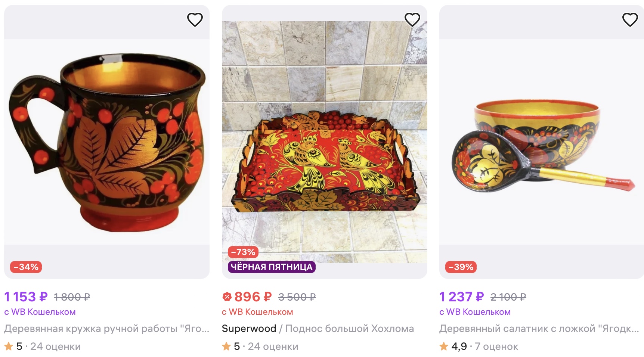The width and height of the screenshot is (644, 357).
Task: Open the Khokhloma tray product photo
Action: pyautogui.click(x=324, y=142)
